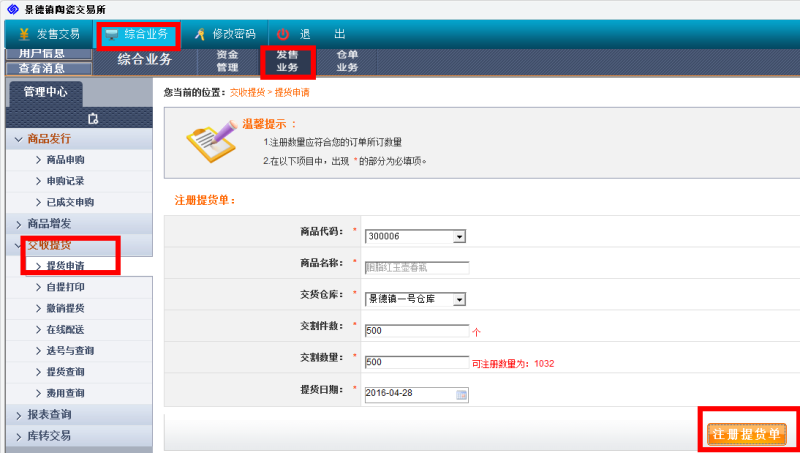Click the red power icon for 退出
Viewport: 800px width, 453px height.
click(283, 34)
